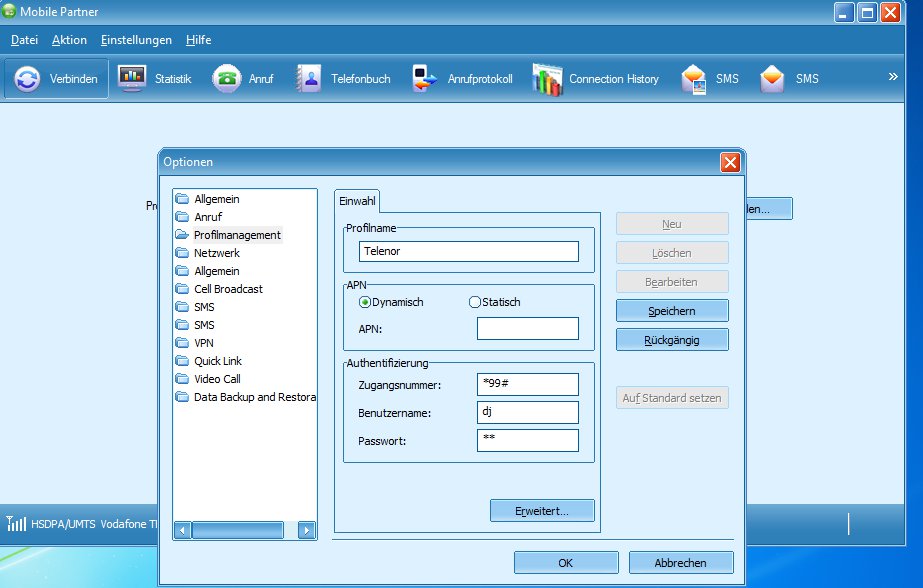Close the Optionen dialog
Screen dimensions: 923x588
(730, 162)
